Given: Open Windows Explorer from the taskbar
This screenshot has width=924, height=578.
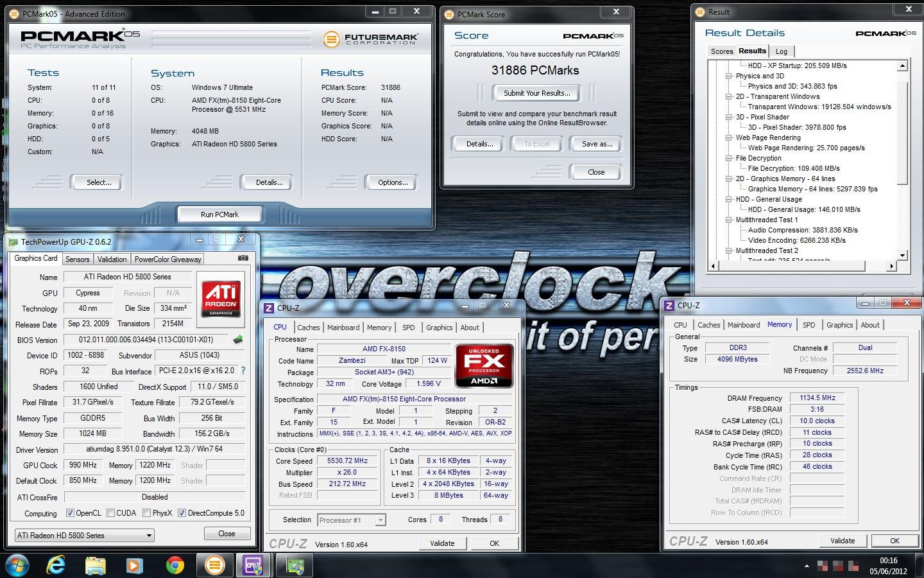Looking at the screenshot, I should pos(95,565).
